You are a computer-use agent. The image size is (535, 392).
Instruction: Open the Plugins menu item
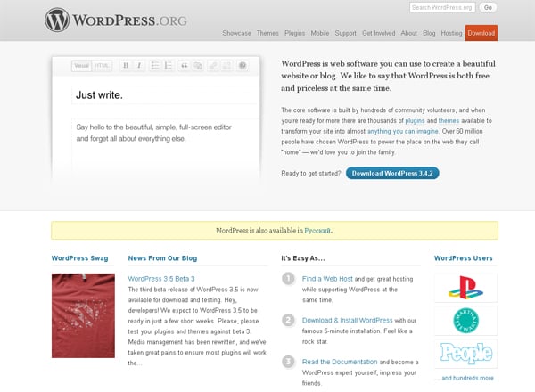coord(294,33)
